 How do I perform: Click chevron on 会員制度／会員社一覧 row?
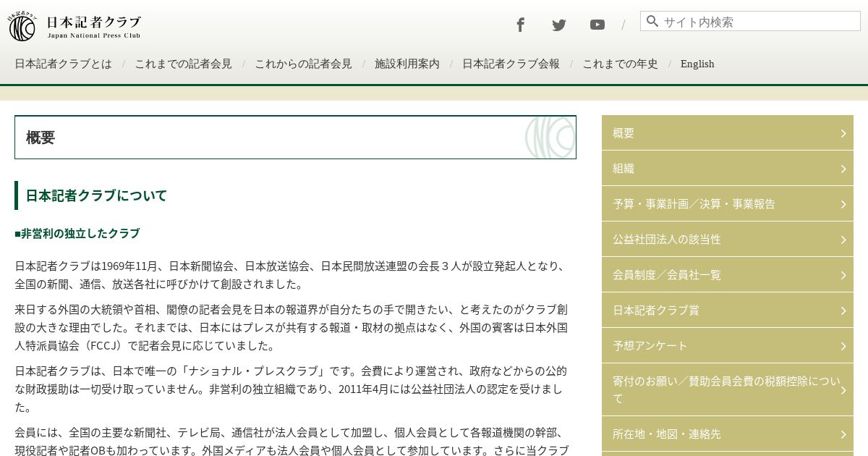(x=843, y=275)
